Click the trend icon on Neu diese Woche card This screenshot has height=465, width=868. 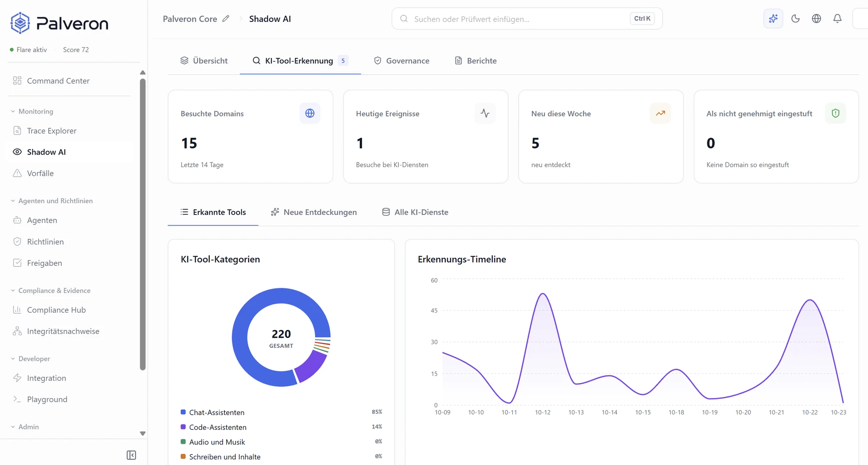(x=661, y=113)
